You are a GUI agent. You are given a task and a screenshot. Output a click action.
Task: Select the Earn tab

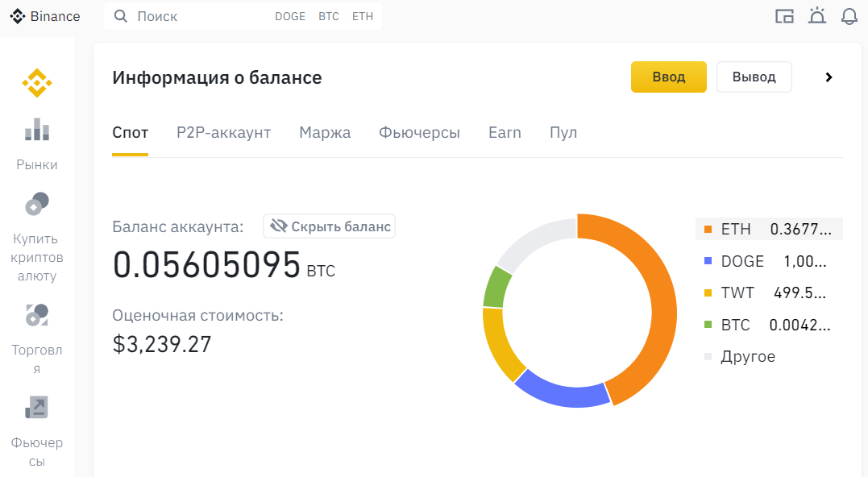(x=505, y=133)
